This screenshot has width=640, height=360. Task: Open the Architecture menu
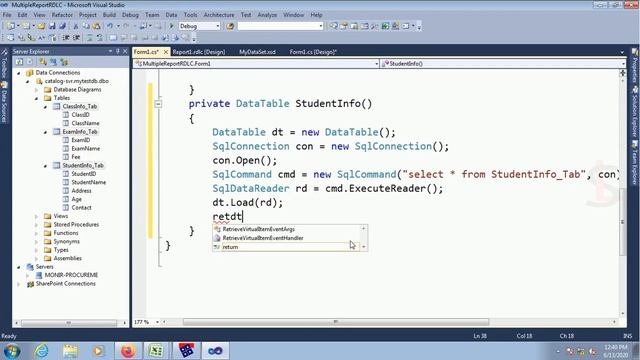(x=219, y=15)
